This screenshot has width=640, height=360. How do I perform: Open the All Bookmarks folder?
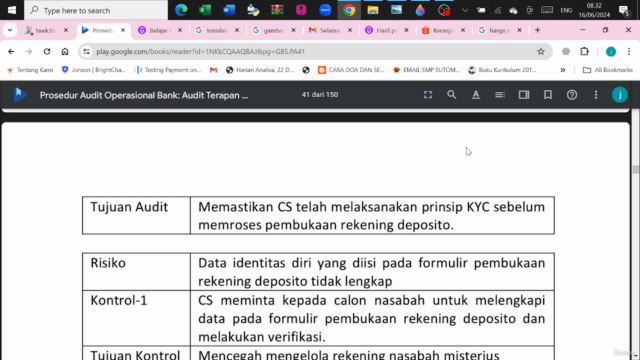pyautogui.click(x=608, y=70)
